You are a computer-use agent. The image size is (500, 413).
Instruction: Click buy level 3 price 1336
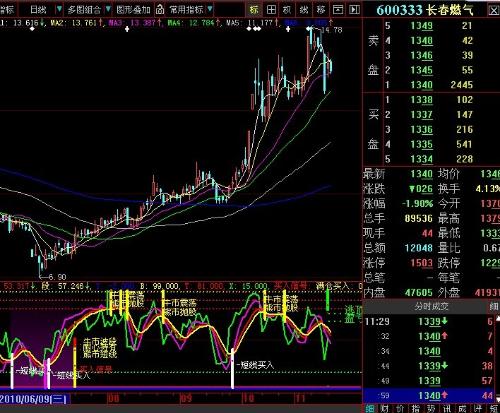coord(422,129)
